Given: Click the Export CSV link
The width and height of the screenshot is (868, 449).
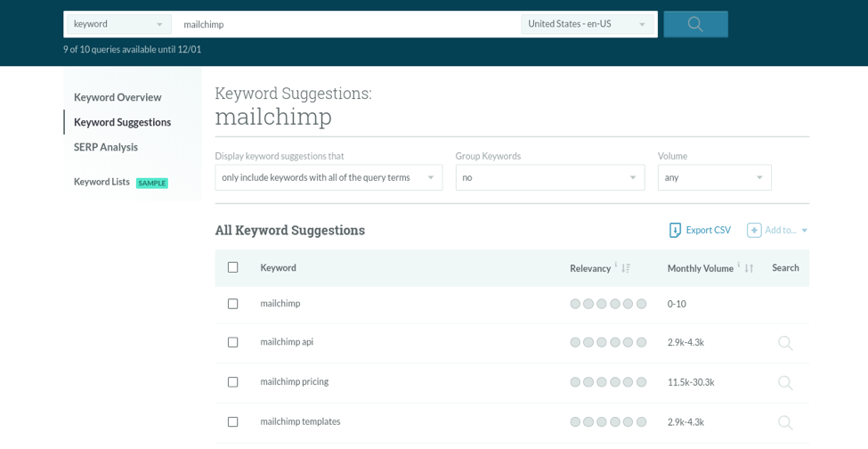Looking at the screenshot, I should [x=708, y=230].
